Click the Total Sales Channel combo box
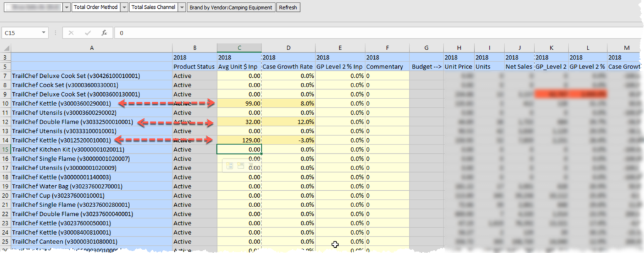Screen dimensions: 644x253 pyautogui.click(x=157, y=8)
